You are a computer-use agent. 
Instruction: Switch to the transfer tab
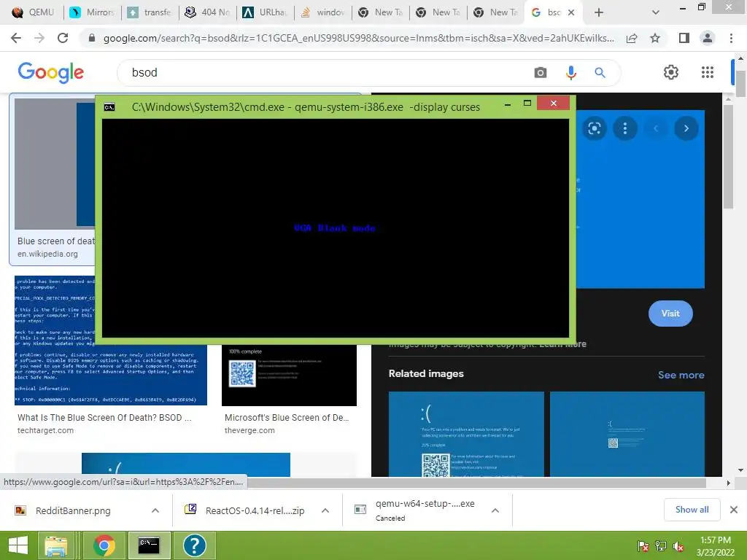pyautogui.click(x=149, y=12)
